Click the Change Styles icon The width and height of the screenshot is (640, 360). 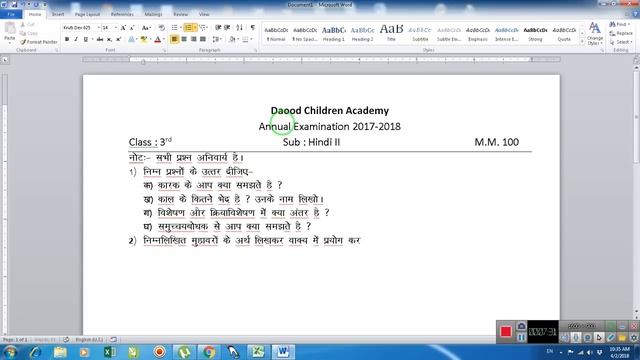595,33
